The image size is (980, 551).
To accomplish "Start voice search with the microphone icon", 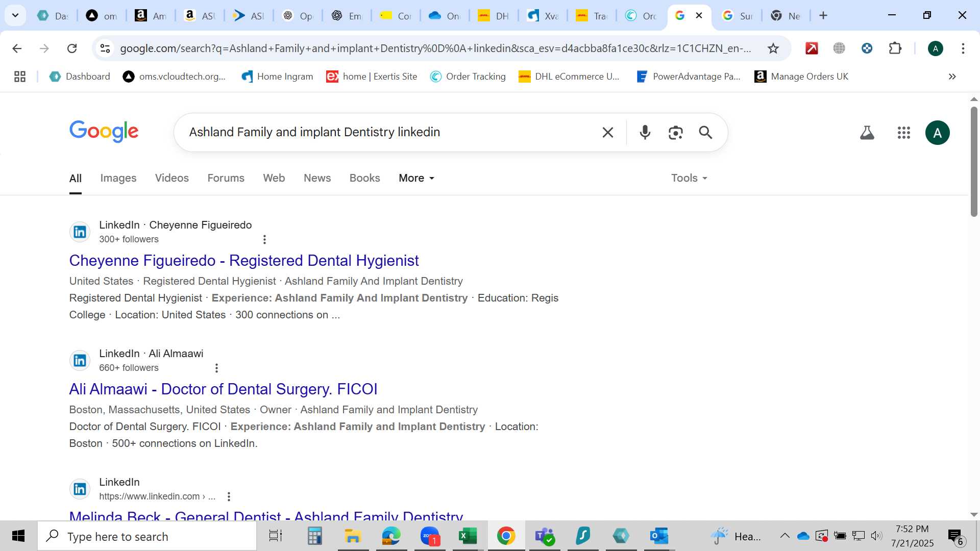I will tap(645, 133).
